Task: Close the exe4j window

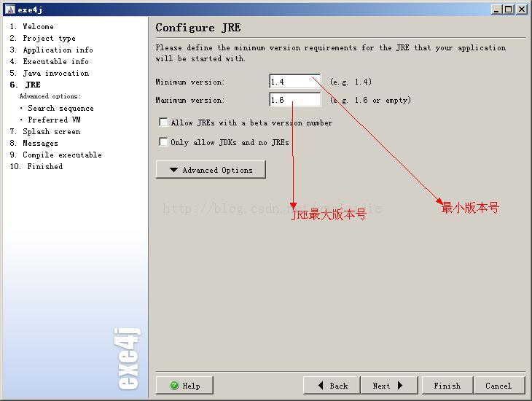Action: 521,9
